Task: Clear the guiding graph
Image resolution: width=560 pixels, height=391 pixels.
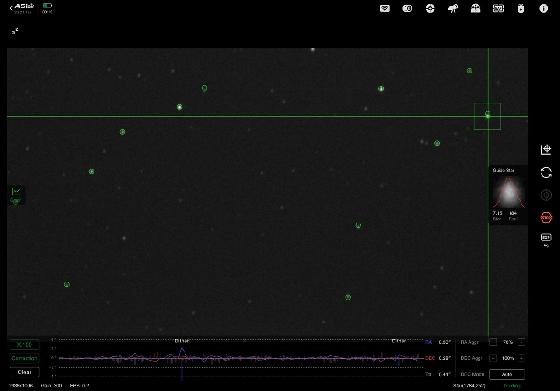Action: click(x=24, y=372)
